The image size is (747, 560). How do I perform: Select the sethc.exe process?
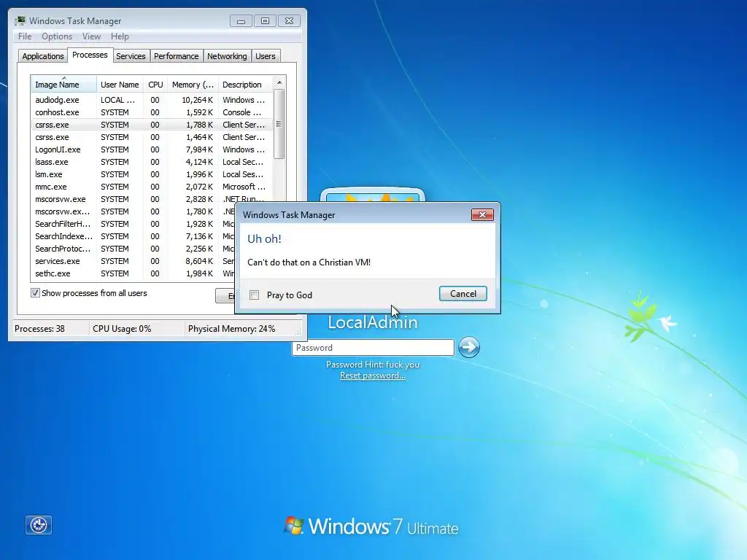point(133,273)
